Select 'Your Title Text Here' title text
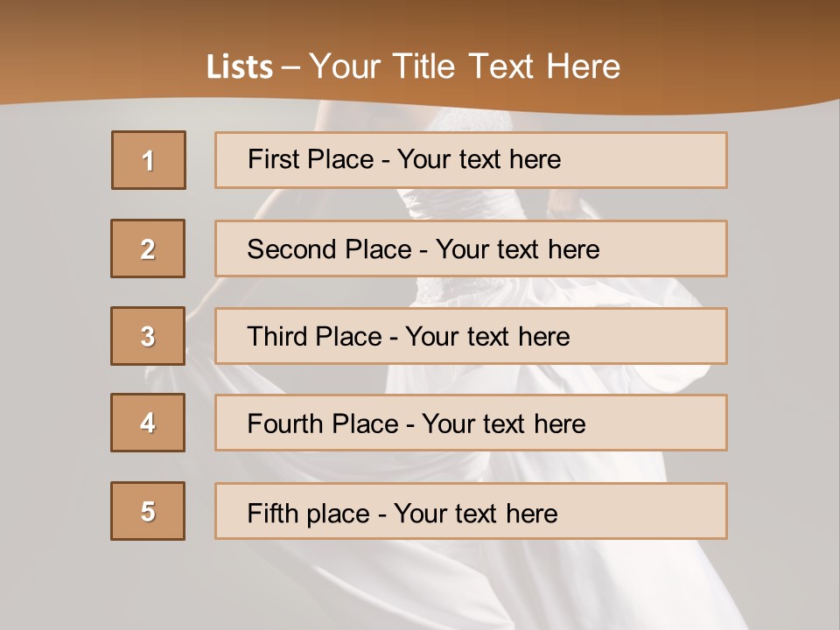The width and height of the screenshot is (840, 630). click(x=465, y=67)
